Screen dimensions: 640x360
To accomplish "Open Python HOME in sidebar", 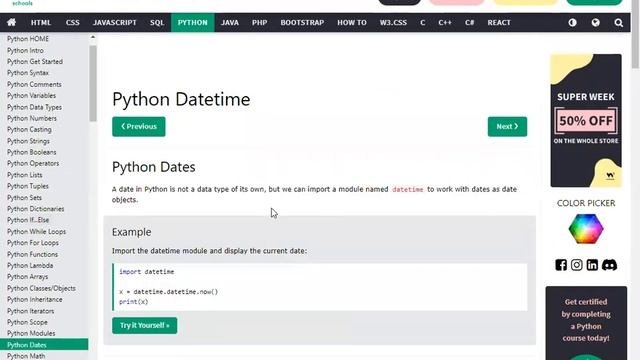I will 28,39.
